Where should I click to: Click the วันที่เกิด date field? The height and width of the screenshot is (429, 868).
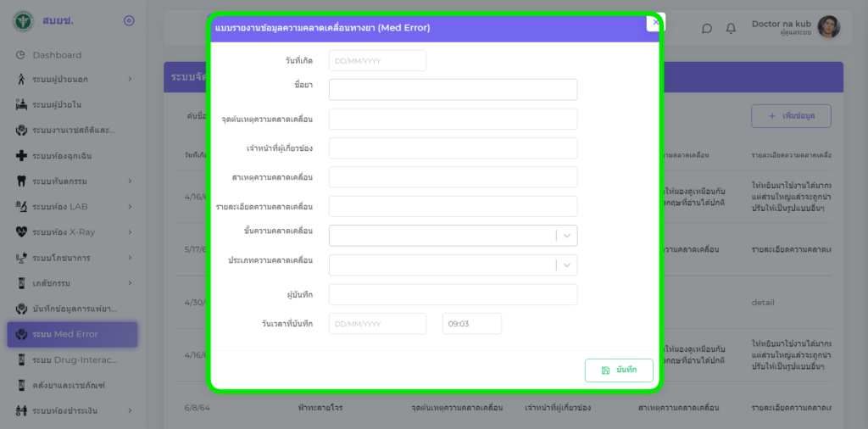tap(377, 61)
